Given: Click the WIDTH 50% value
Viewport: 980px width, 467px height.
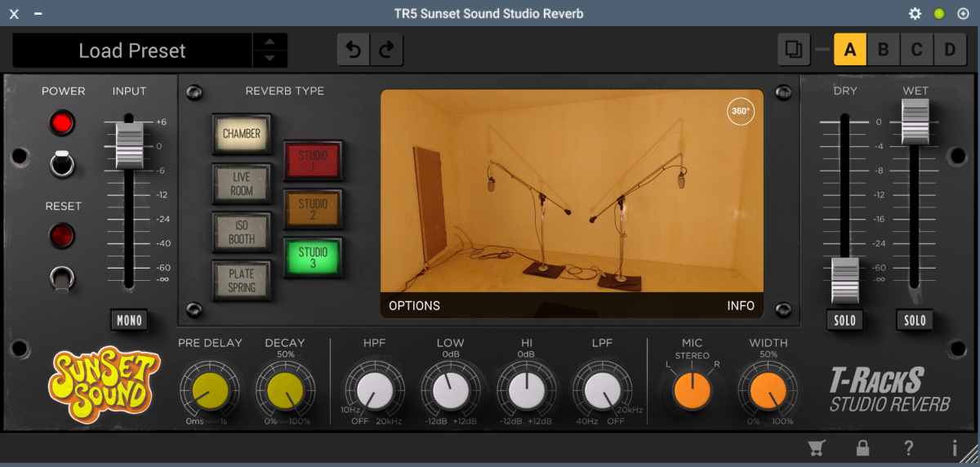Looking at the screenshot, I should click(x=768, y=354).
